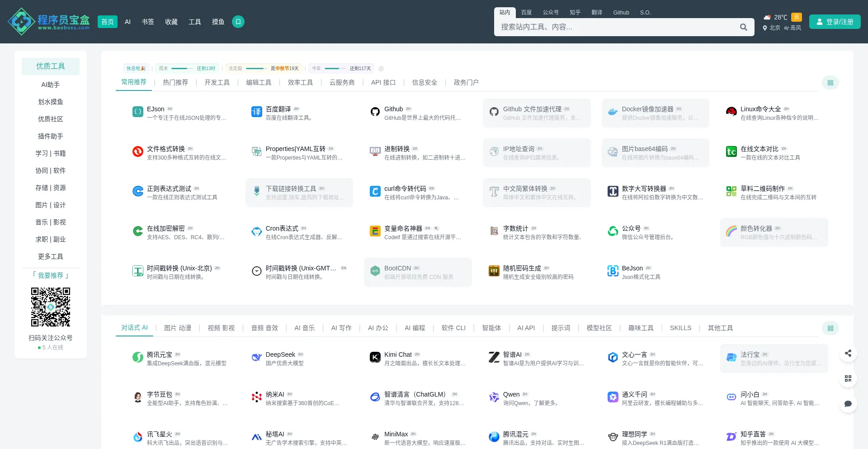Open the 纳米AI icon

coord(257,397)
